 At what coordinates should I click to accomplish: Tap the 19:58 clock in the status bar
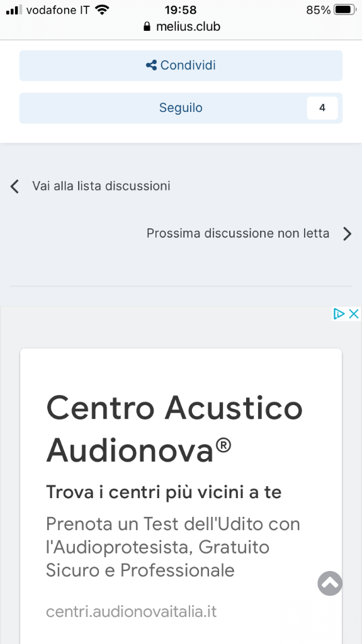point(181,9)
